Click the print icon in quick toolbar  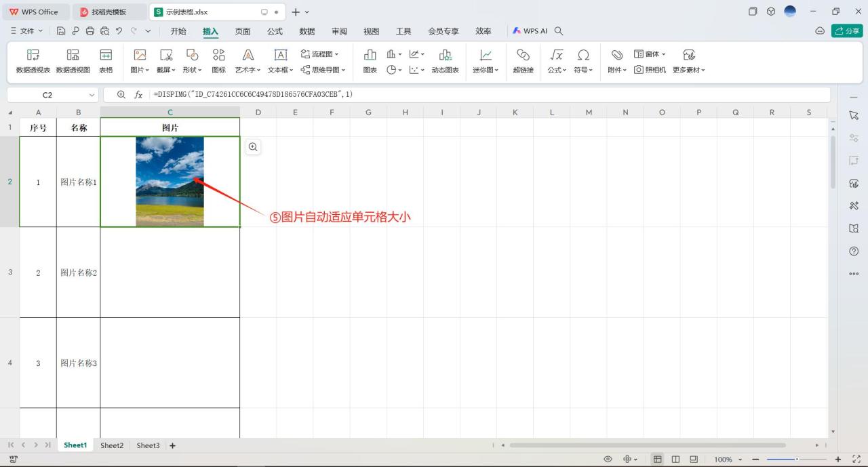click(x=90, y=31)
